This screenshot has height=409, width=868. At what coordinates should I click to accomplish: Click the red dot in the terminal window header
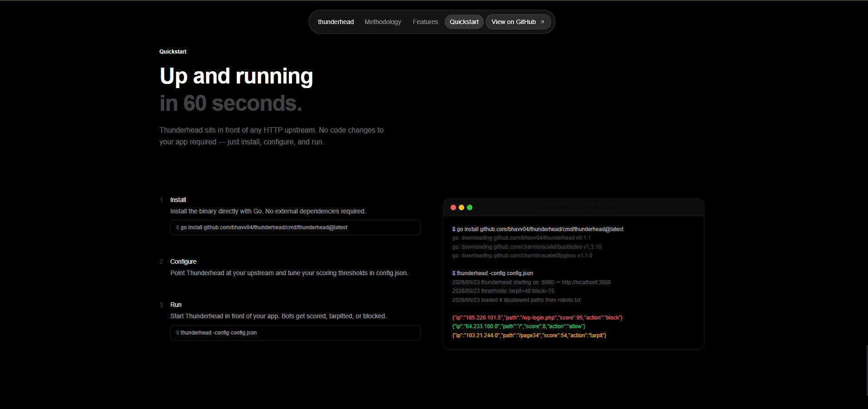click(x=453, y=207)
